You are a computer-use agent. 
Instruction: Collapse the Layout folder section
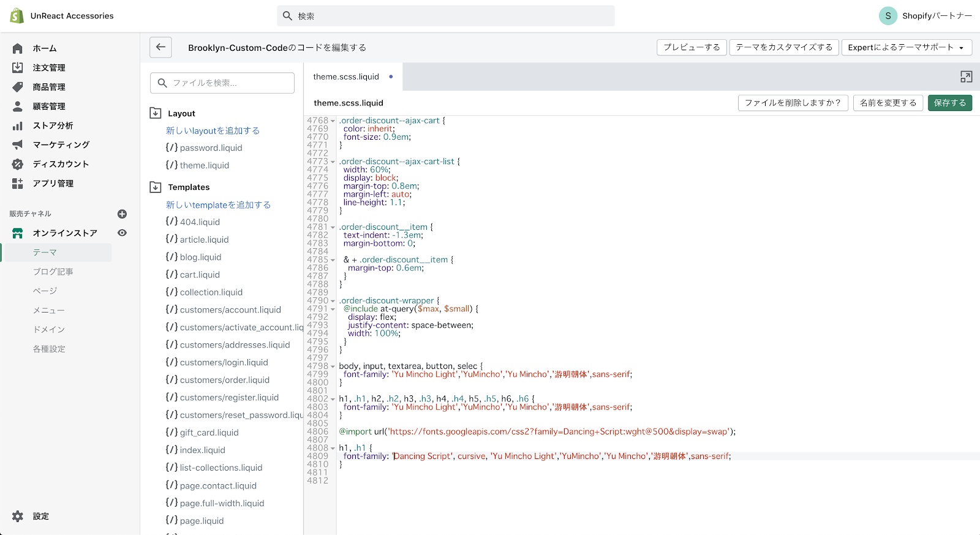click(156, 113)
